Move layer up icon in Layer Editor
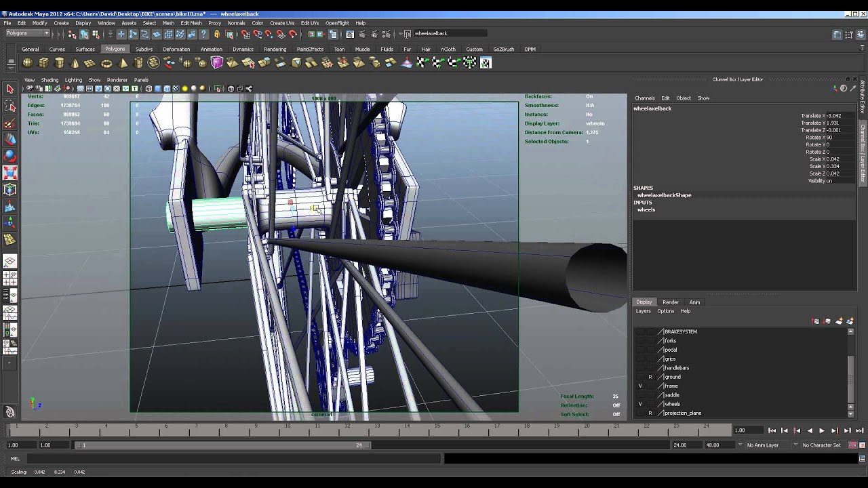The image size is (868, 488). (816, 321)
